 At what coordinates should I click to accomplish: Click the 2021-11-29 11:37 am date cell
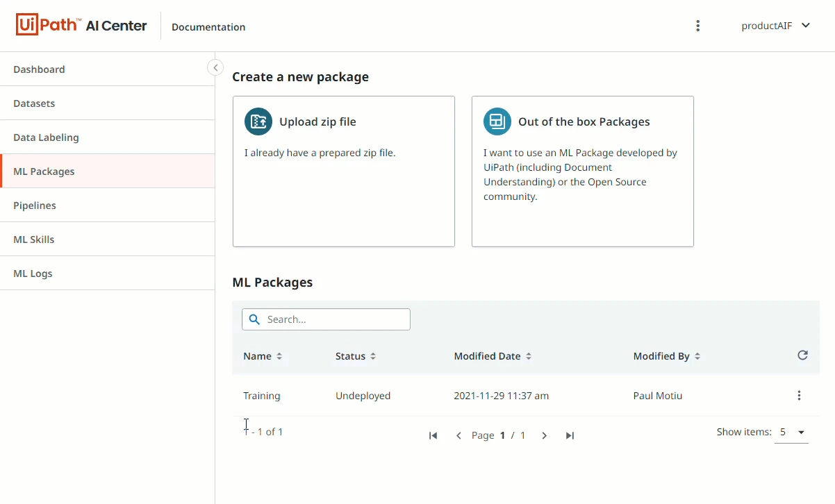click(502, 396)
